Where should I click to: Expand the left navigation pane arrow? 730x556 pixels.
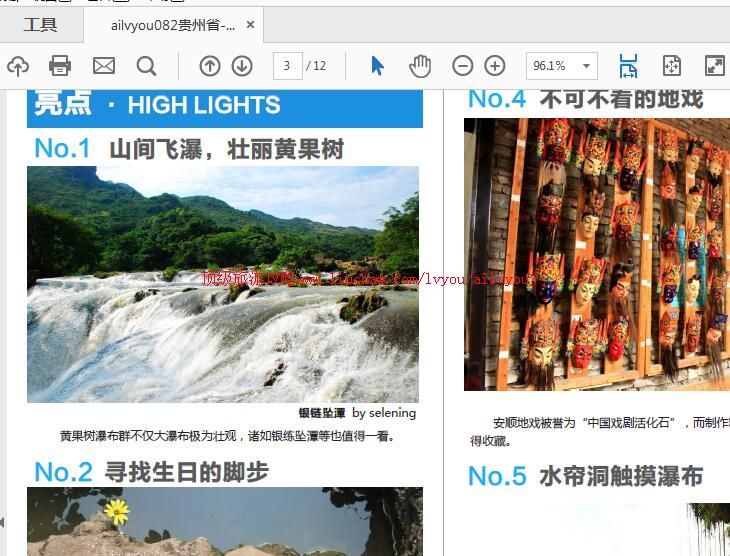[x=3, y=522]
